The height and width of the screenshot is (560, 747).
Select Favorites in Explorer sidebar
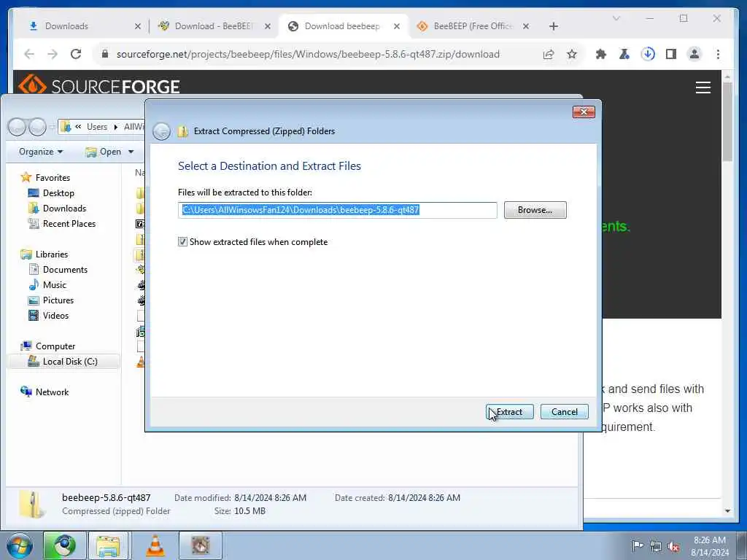click(53, 178)
